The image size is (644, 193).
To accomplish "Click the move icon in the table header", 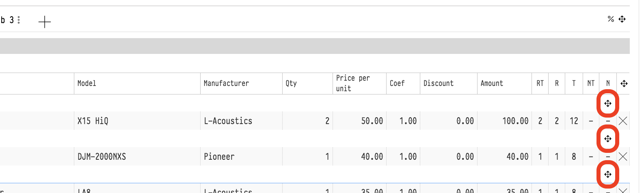I will pyautogui.click(x=624, y=84).
